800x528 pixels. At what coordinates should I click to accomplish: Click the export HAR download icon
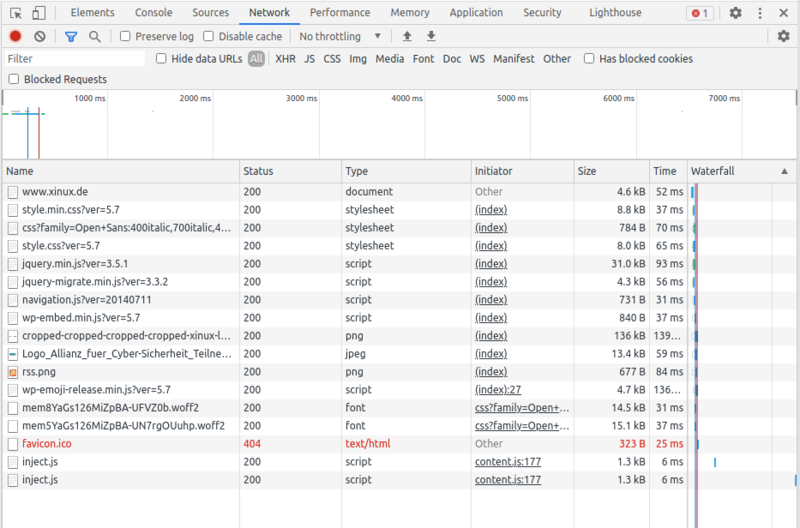tap(431, 36)
